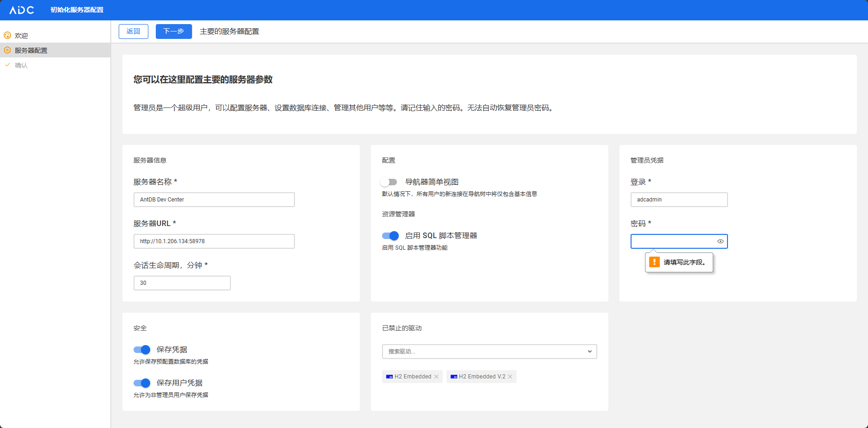Click the 初始化服务器配置 title
This screenshot has height=428, width=868.
click(77, 10)
